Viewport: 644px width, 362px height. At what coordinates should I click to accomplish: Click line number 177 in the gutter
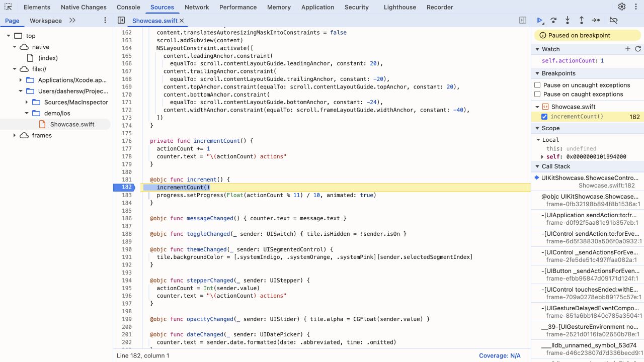pyautogui.click(x=126, y=149)
